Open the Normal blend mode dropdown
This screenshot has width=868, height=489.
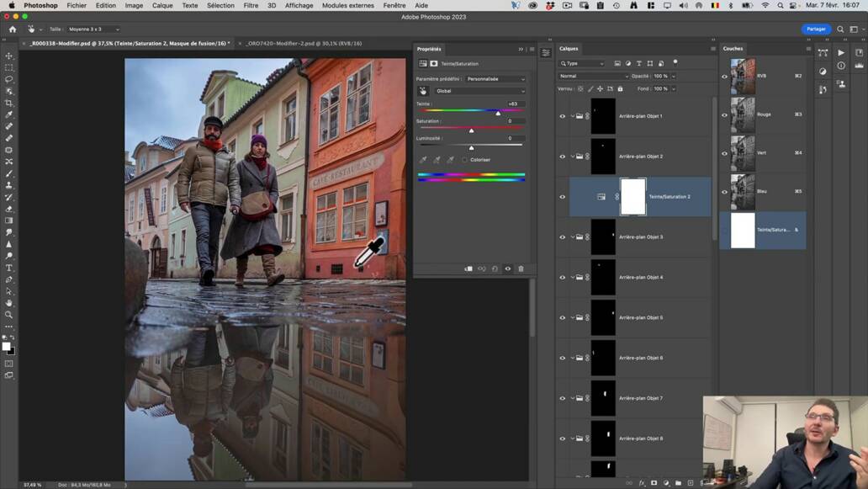(594, 76)
